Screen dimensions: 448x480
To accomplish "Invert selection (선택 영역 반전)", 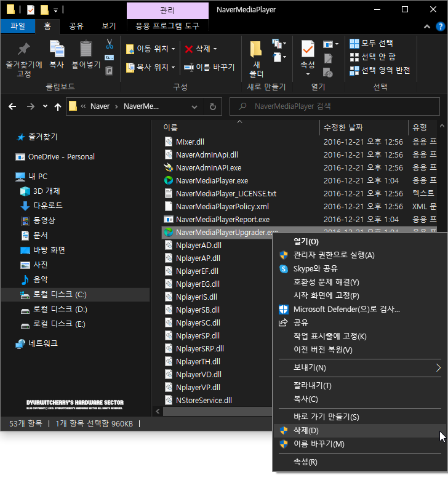I will coord(380,70).
